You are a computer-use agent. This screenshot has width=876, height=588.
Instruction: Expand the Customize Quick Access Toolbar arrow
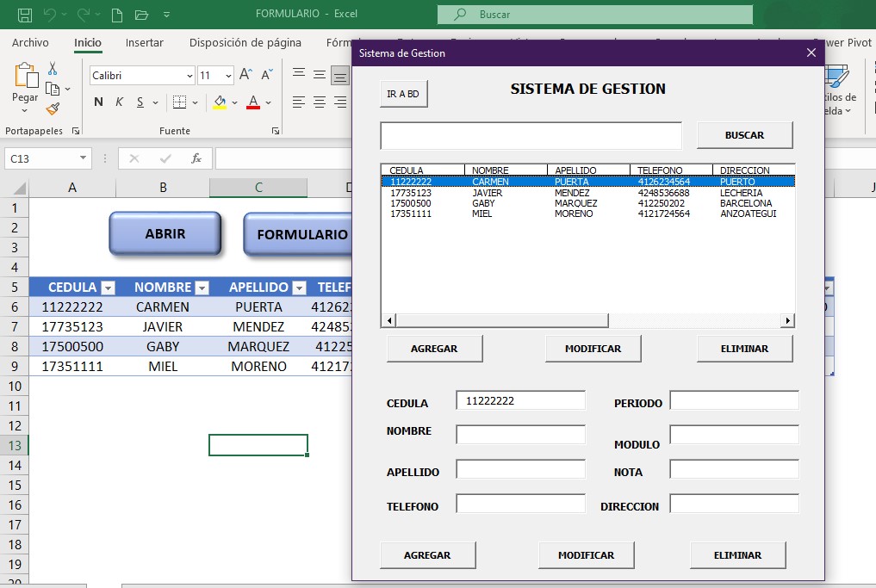tap(166, 15)
